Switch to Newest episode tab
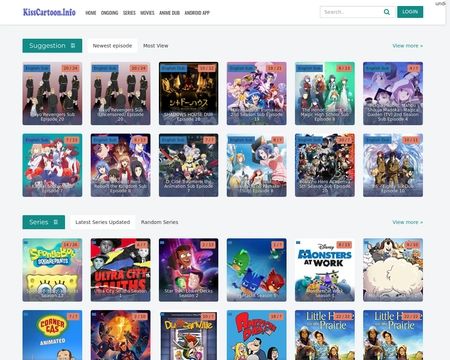The height and width of the screenshot is (360, 450). [112, 46]
